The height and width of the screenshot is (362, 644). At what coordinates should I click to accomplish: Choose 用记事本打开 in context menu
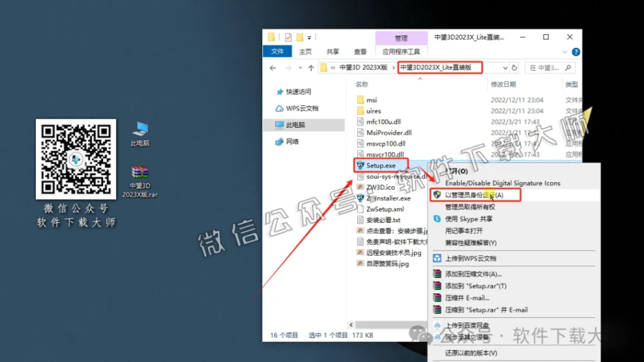pos(464,231)
